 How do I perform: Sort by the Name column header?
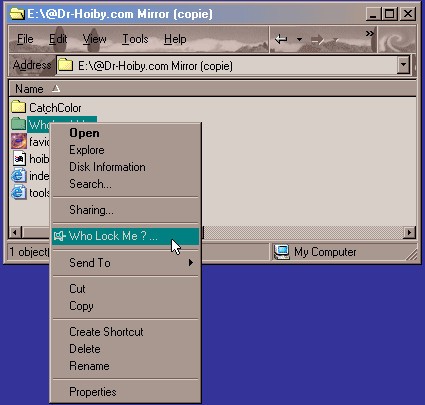(29, 89)
